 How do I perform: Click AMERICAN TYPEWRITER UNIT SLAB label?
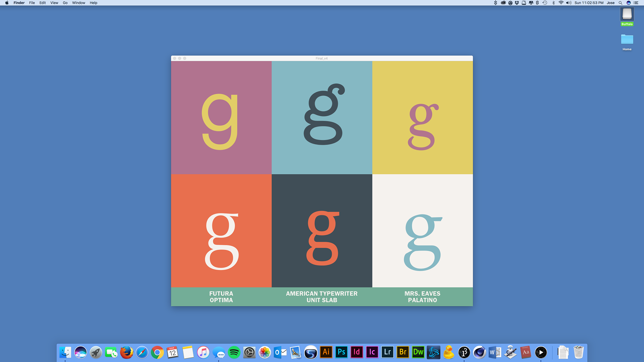tap(322, 297)
